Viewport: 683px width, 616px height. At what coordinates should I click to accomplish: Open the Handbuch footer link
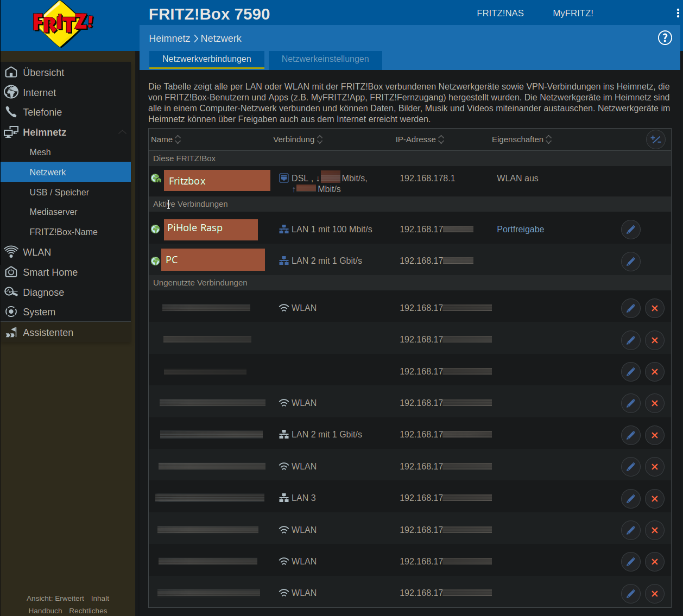46,611
